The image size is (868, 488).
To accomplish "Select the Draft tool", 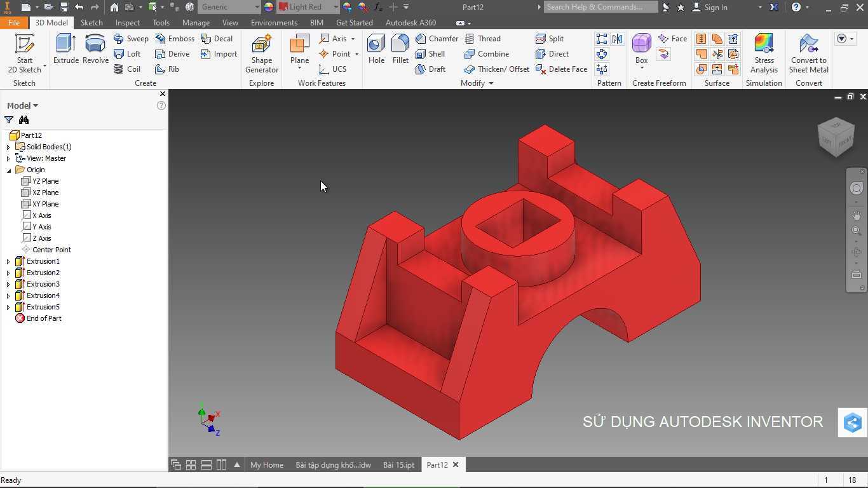I will coord(430,69).
